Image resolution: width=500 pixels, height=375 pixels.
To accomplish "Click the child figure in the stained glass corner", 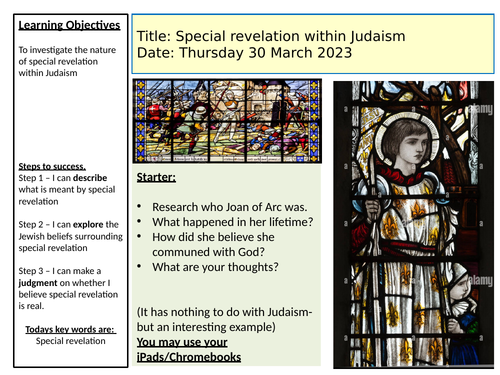I will [x=463, y=300].
